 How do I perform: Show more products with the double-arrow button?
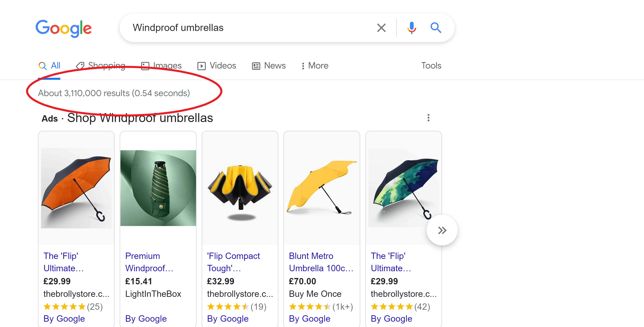click(x=442, y=230)
